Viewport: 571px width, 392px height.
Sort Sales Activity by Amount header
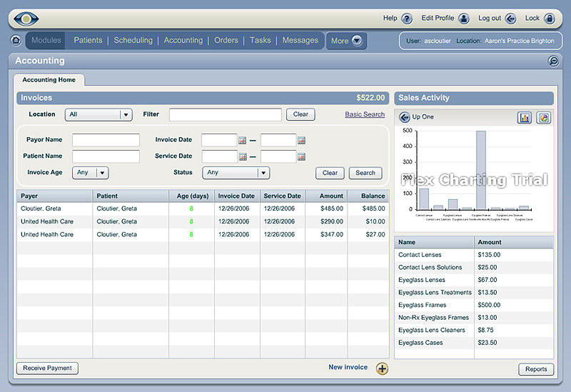point(513,242)
